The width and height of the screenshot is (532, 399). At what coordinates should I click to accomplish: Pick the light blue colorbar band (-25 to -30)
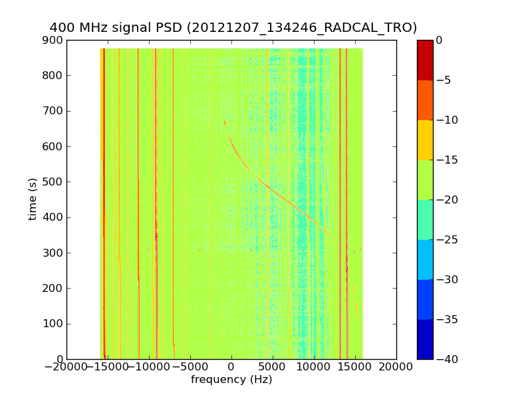(424, 259)
